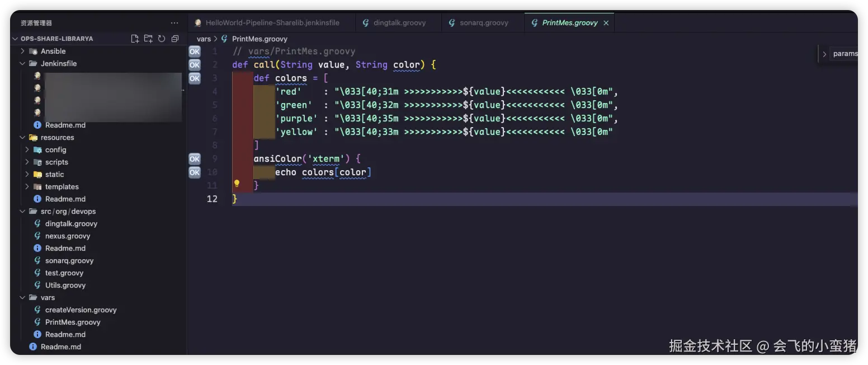Switch to HelloWorld-Pipeline-Sharelib.jenkinsfile tab
The height and width of the screenshot is (365, 868).
coord(272,23)
